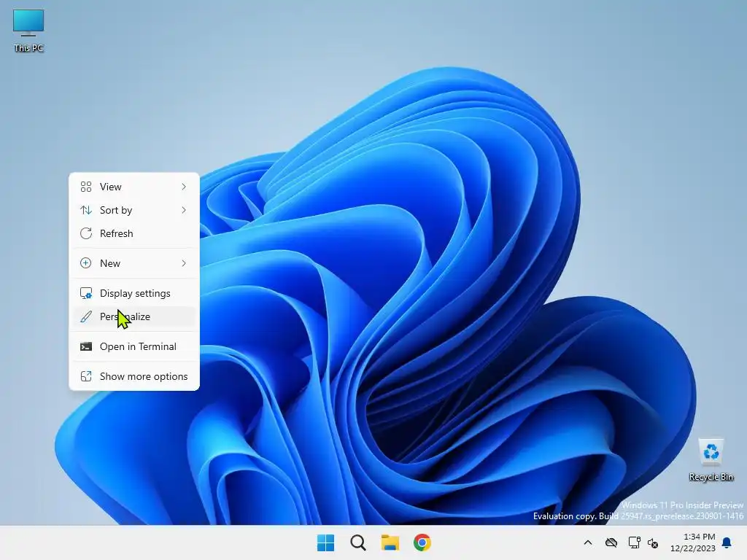Click the muted volume tray icon
This screenshot has width=747, height=560.
tap(653, 542)
